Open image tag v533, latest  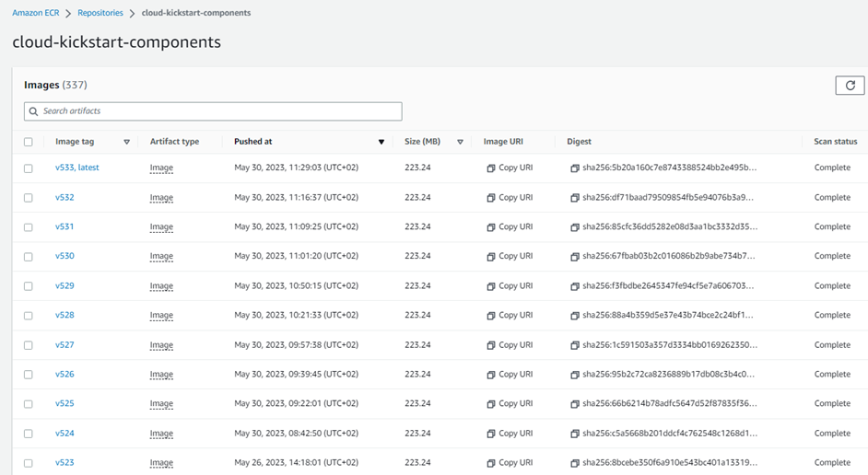[x=77, y=168]
